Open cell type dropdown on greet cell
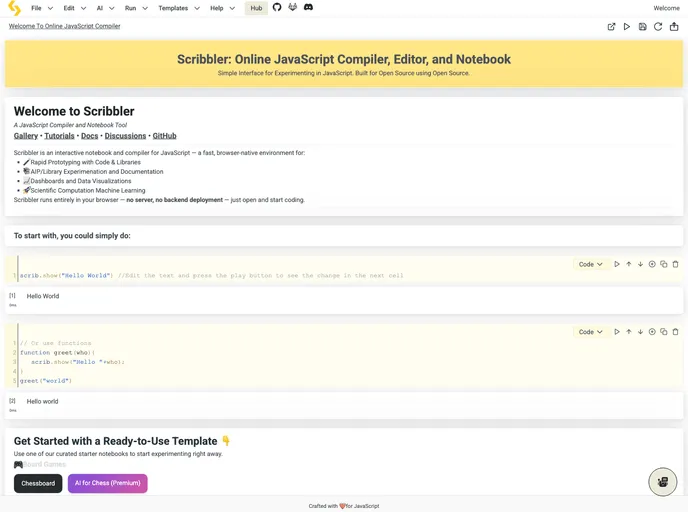The image size is (688, 512). point(590,332)
